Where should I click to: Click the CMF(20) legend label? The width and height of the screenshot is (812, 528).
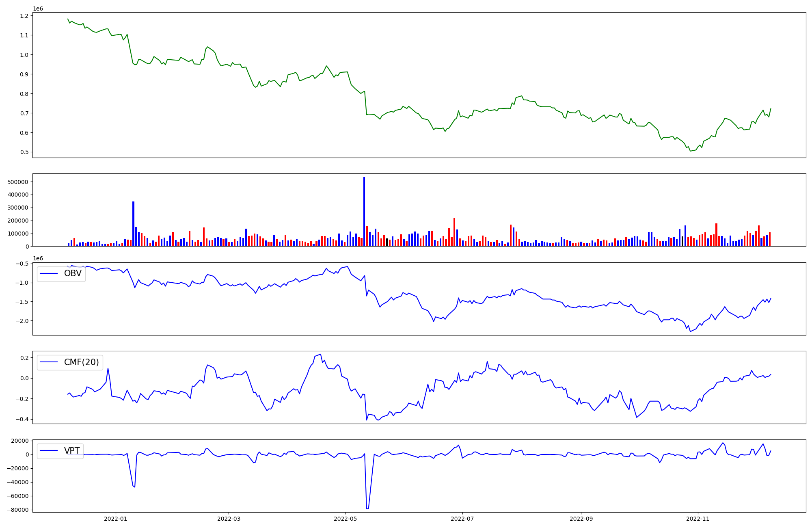click(81, 362)
